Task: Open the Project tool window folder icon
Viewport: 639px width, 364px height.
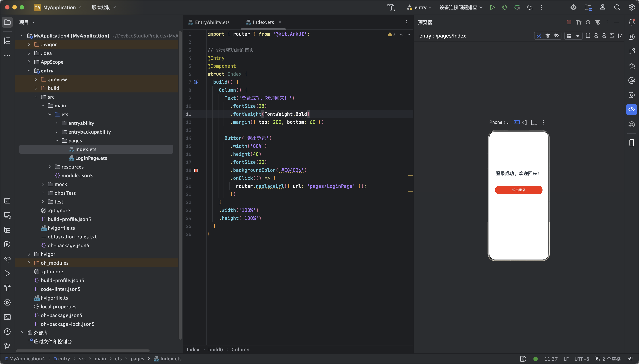Action: tap(7, 22)
